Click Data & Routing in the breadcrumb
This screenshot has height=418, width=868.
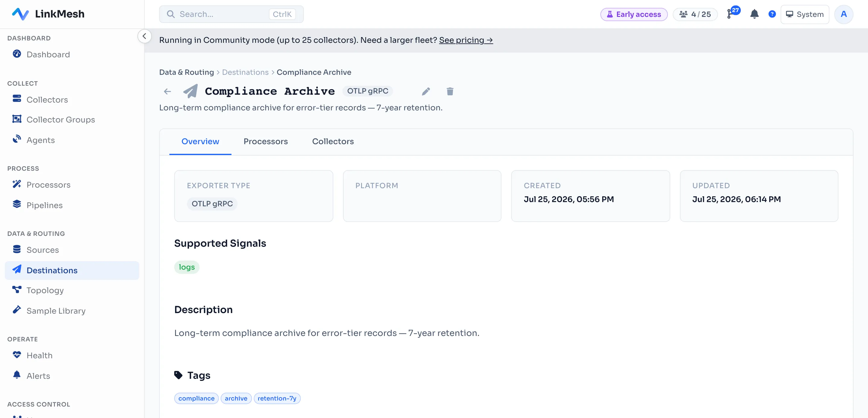point(186,72)
